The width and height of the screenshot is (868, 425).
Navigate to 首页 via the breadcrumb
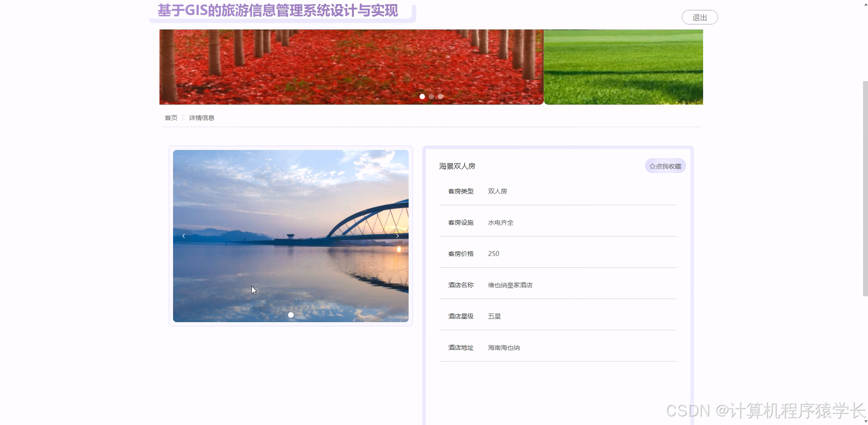[171, 117]
